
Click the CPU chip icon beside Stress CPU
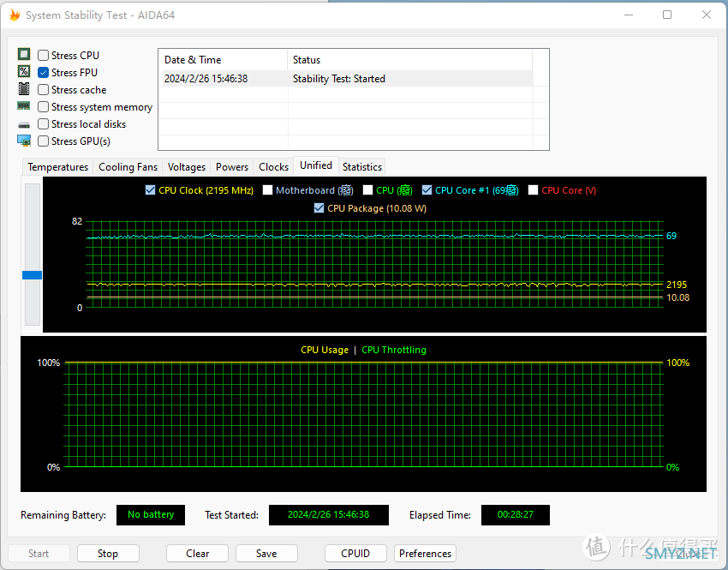[x=24, y=54]
